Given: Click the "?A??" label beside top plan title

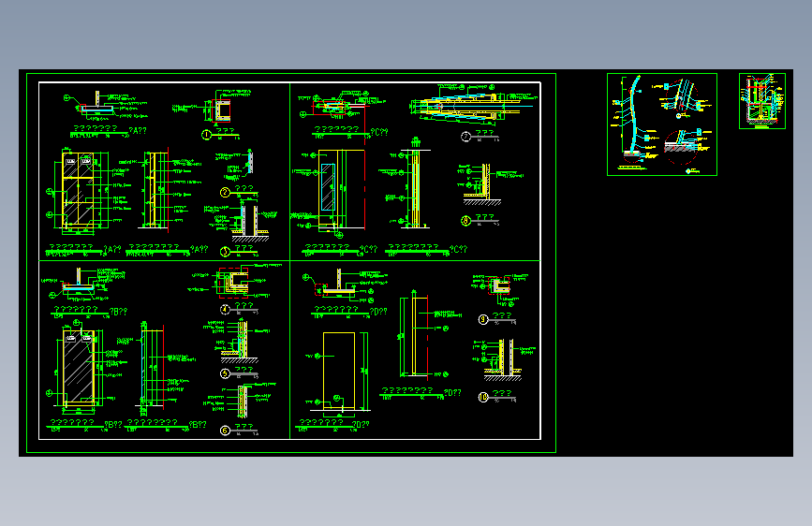Looking at the screenshot, I should 138,131.
